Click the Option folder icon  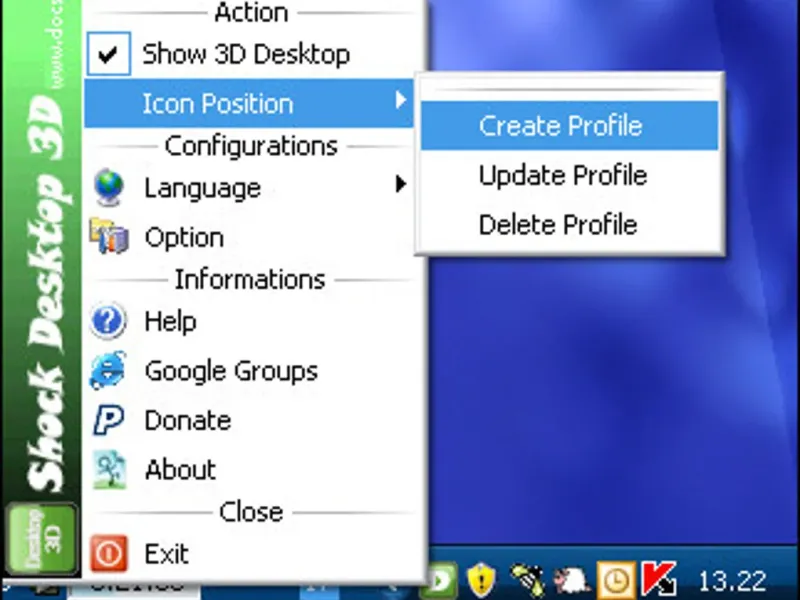click(109, 236)
